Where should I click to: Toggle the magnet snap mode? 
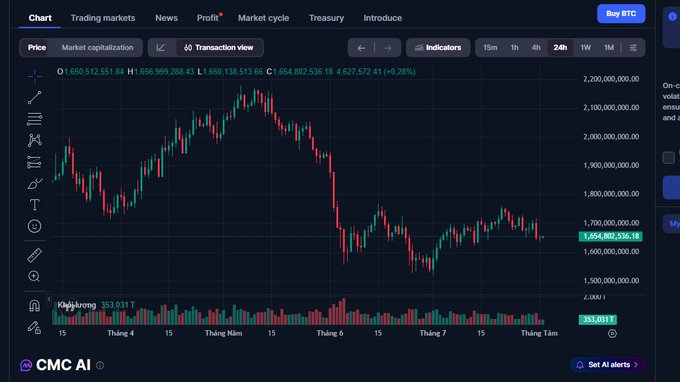34,306
